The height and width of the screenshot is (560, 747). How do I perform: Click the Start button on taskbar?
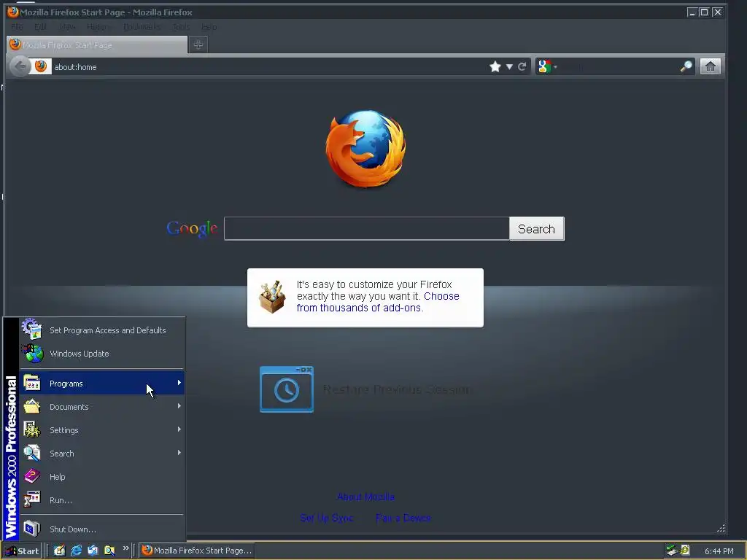22,551
